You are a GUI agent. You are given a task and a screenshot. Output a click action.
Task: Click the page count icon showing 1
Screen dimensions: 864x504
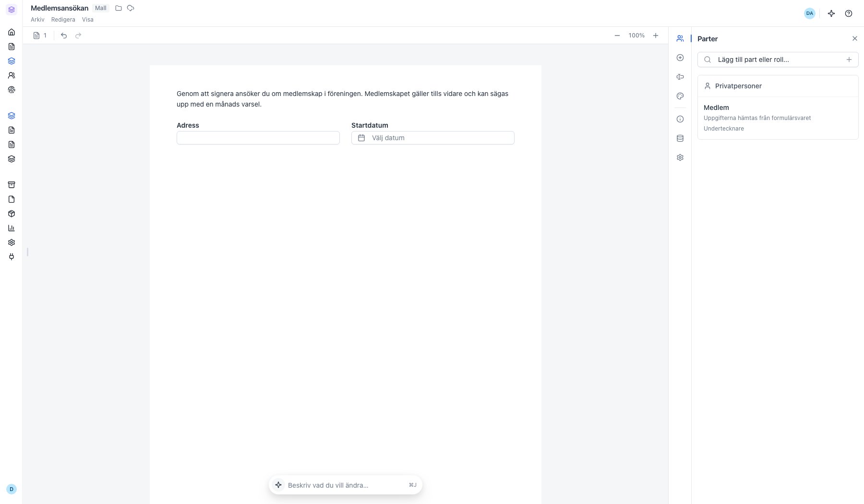[x=40, y=36]
